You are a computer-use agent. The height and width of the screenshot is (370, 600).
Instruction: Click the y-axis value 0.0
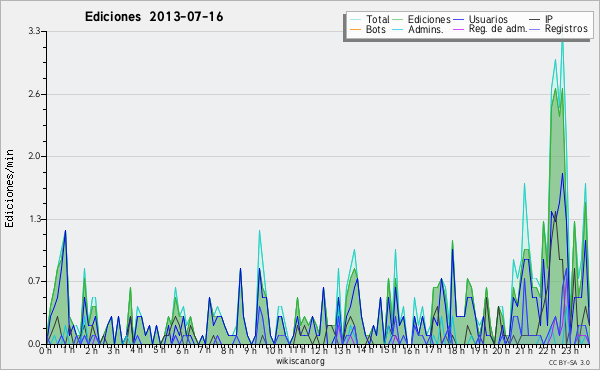34,344
